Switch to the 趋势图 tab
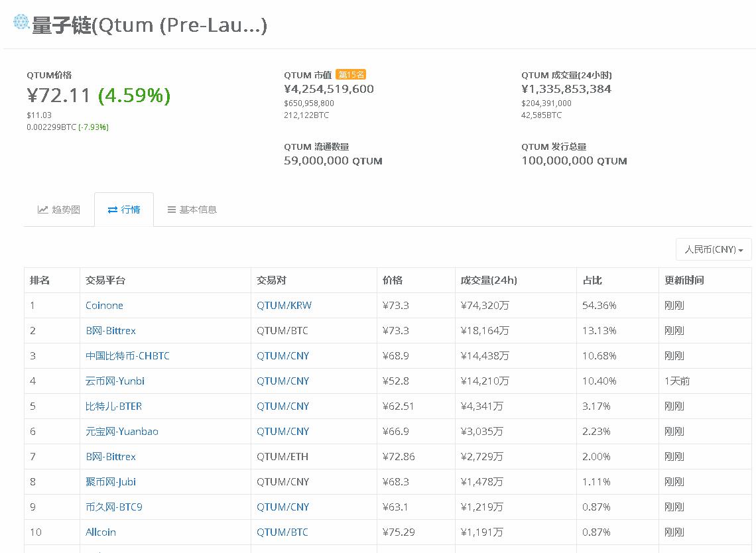This screenshot has width=756, height=553. point(59,210)
